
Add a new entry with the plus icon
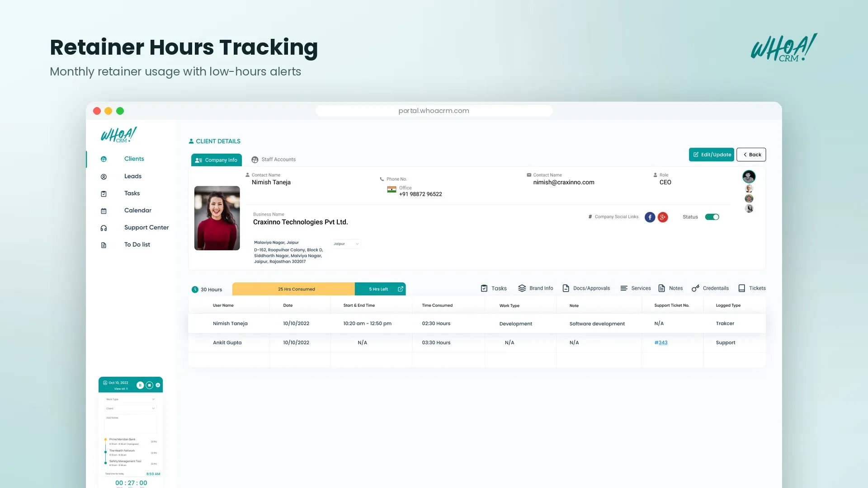158,385
